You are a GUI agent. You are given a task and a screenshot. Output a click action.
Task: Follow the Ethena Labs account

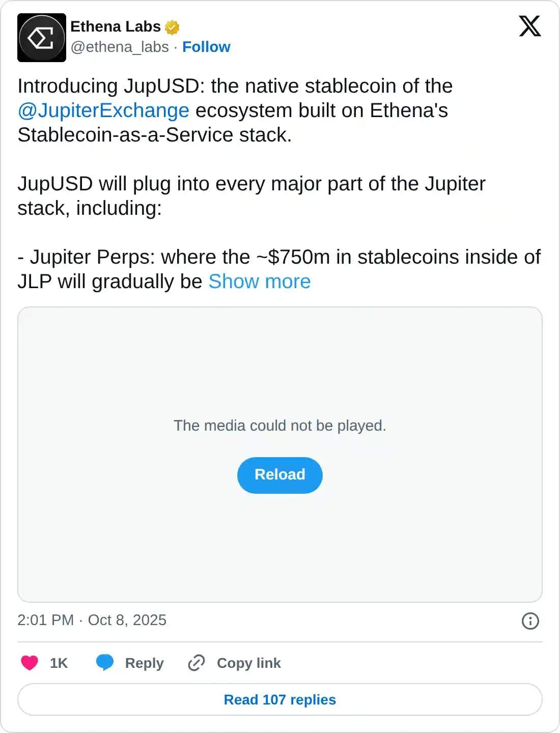point(206,47)
